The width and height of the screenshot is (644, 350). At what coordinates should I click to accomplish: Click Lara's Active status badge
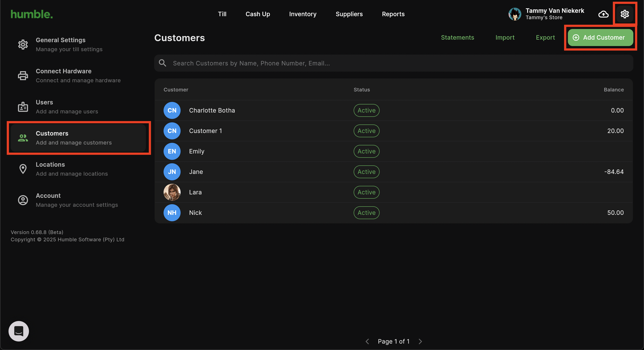tap(367, 192)
